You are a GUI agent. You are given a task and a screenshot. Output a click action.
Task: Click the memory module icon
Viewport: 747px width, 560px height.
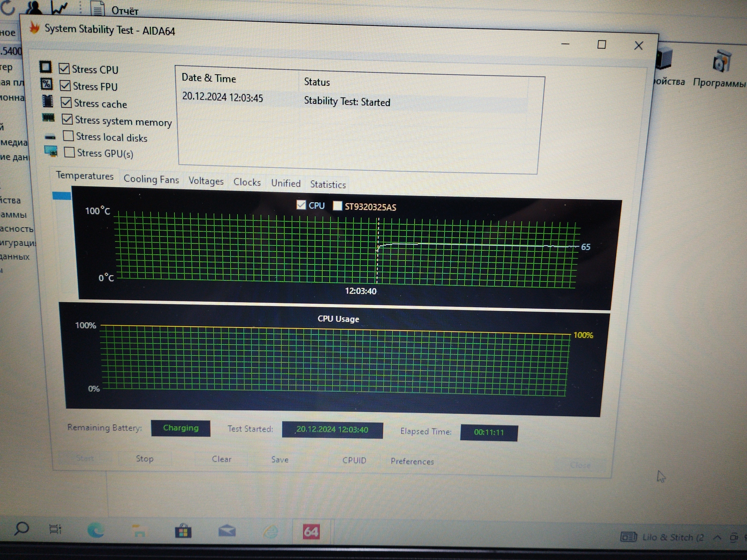point(48,117)
